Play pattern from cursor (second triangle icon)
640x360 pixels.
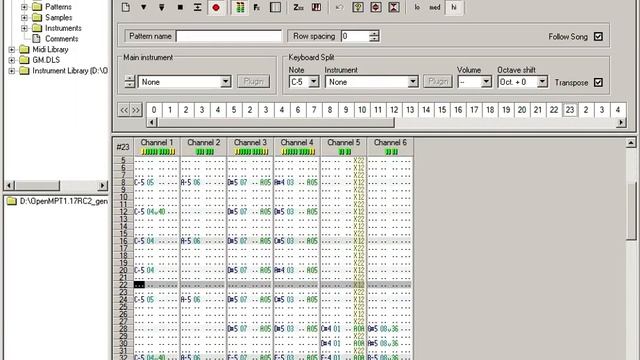click(162, 7)
